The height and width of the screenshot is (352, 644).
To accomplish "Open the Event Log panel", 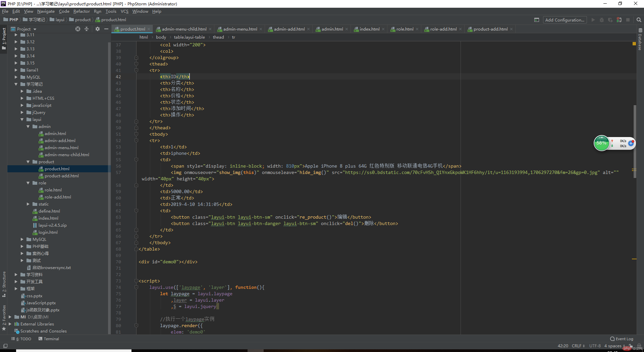I will [622, 339].
